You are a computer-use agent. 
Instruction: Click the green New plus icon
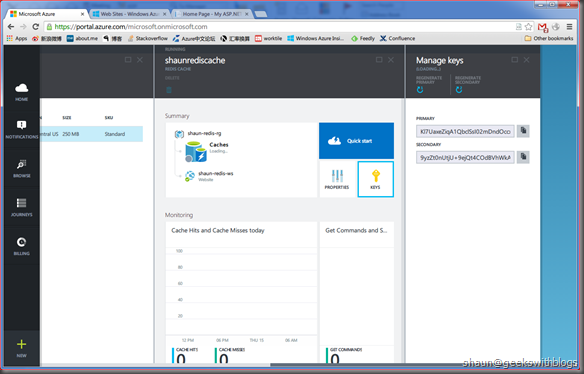click(x=22, y=344)
